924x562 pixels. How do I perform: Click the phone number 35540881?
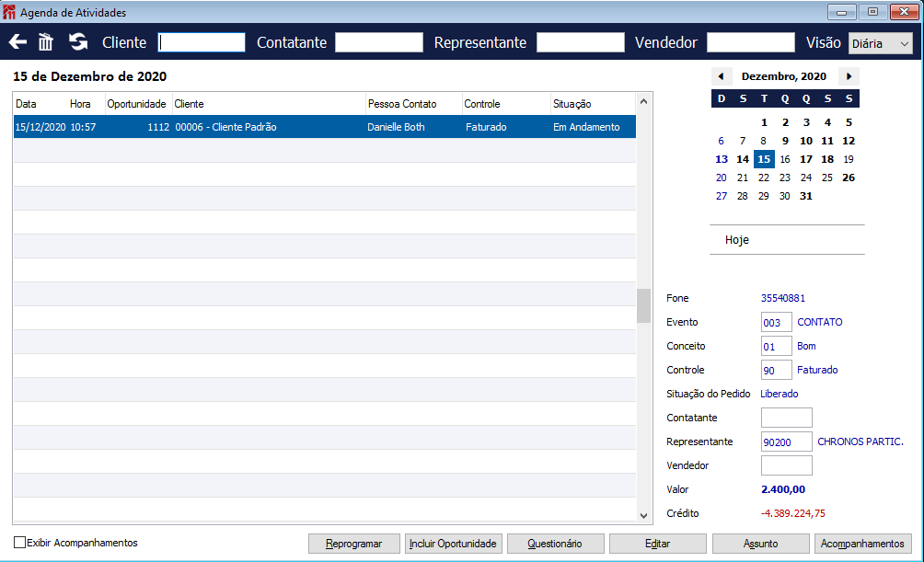pos(782,298)
